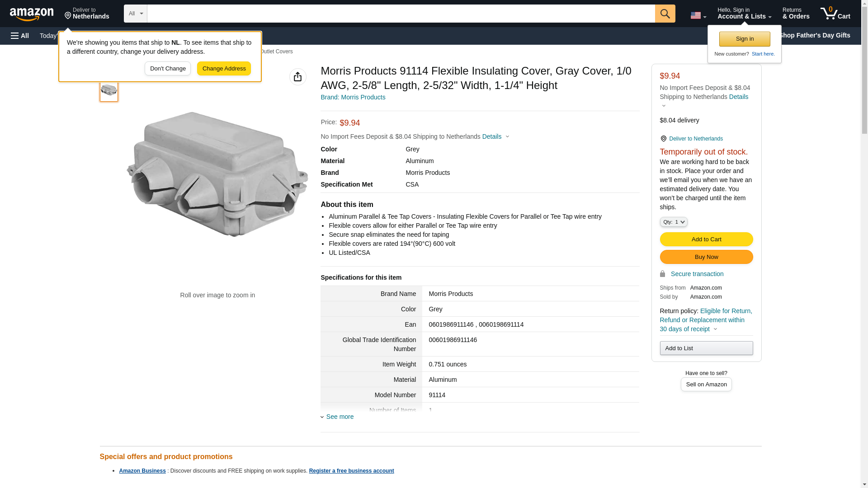868x488 pixels.
Task: Click into the search text field
Action: click(401, 14)
